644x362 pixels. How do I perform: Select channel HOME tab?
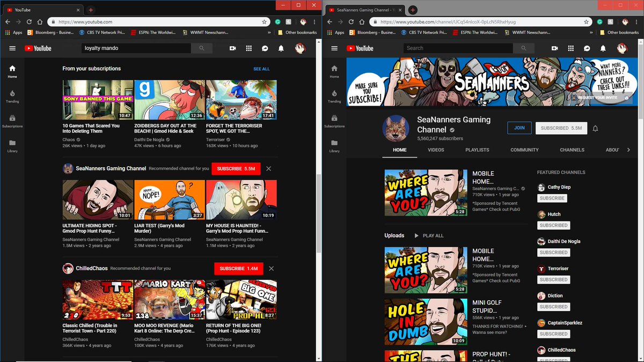click(x=400, y=150)
